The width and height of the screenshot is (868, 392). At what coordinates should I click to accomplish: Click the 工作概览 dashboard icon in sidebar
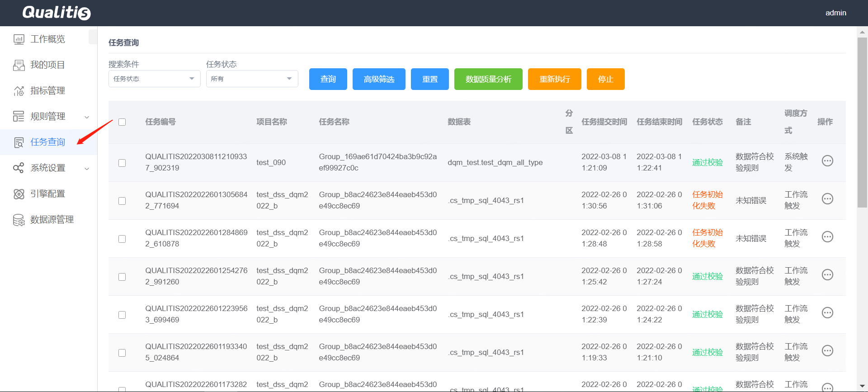(19, 39)
